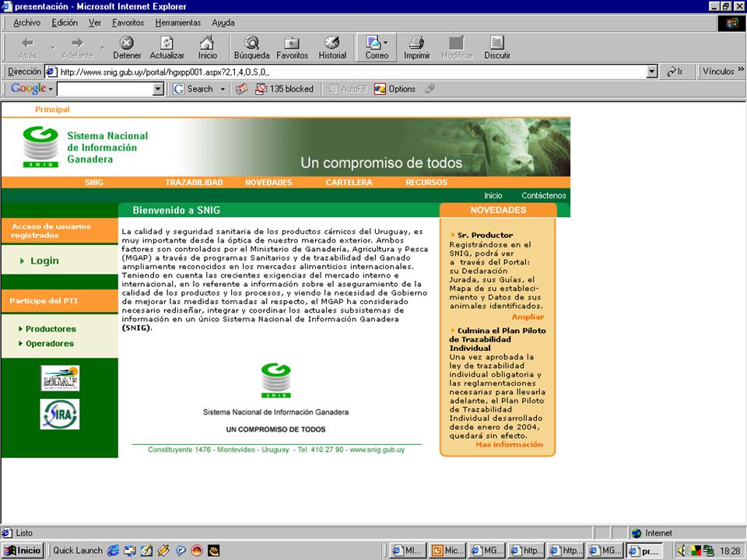This screenshot has height=560, width=747.
Task: Open the Search button dropdown arrow
Action: click(x=223, y=89)
